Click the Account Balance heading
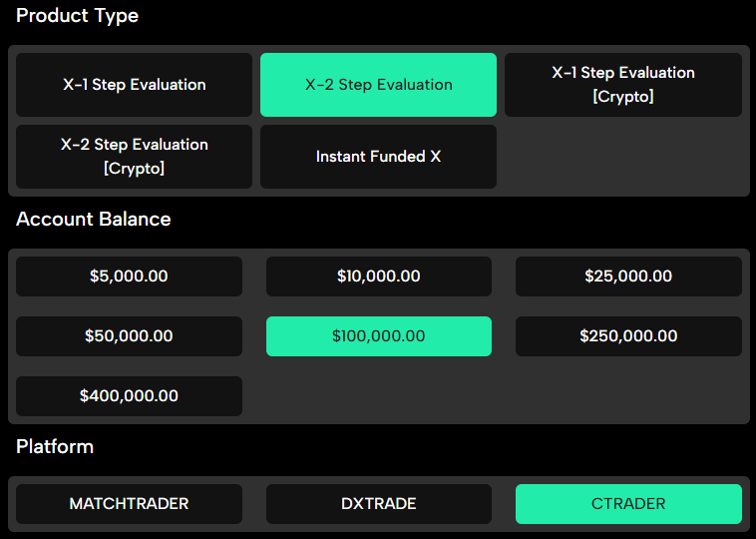 (93, 220)
